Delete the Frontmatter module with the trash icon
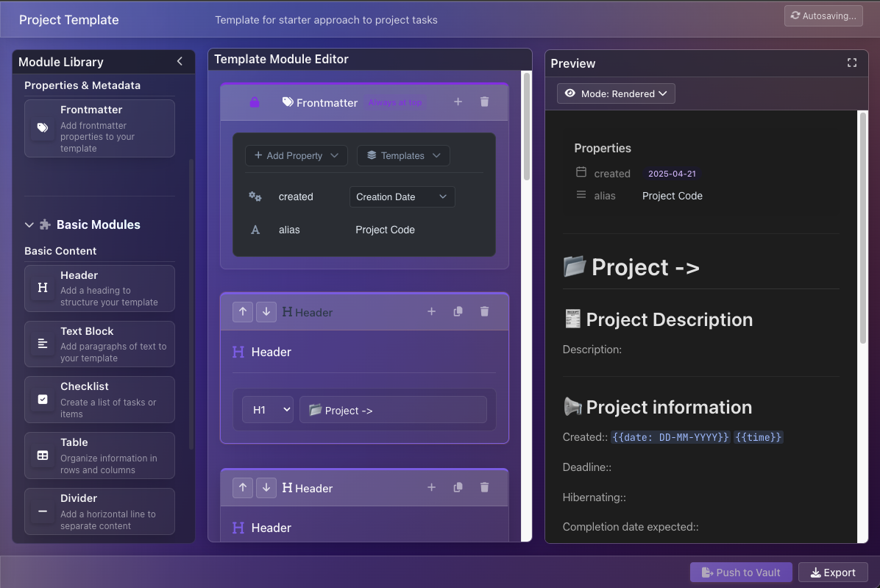880x588 pixels. (484, 102)
